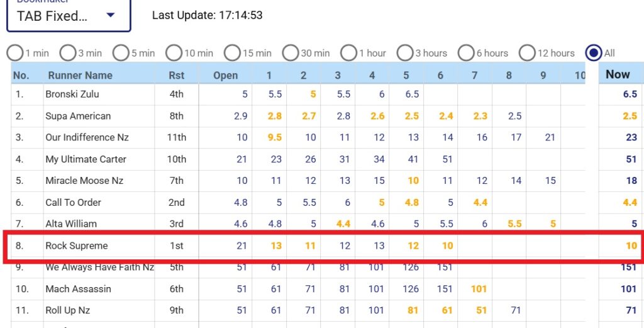The height and width of the screenshot is (328, 644).
Task: Choose the 1 hour radio option
Action: point(348,53)
